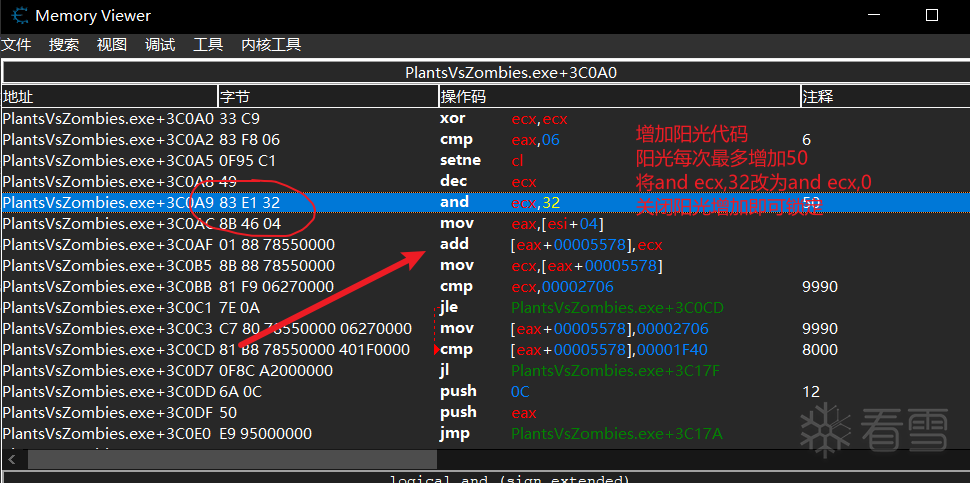The image size is (970, 483).
Task: Select row 3C0AC mov eax,[esi+04]
Action: (x=485, y=224)
